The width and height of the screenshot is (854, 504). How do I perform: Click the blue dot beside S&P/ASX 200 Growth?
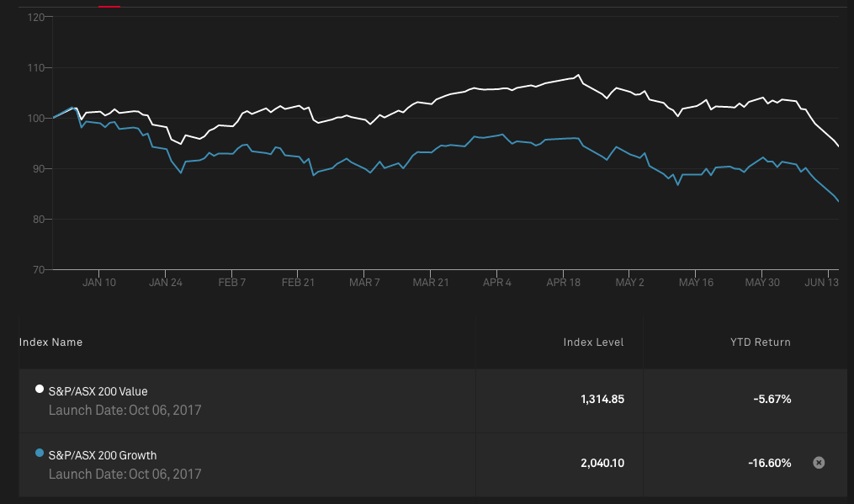[x=40, y=454]
